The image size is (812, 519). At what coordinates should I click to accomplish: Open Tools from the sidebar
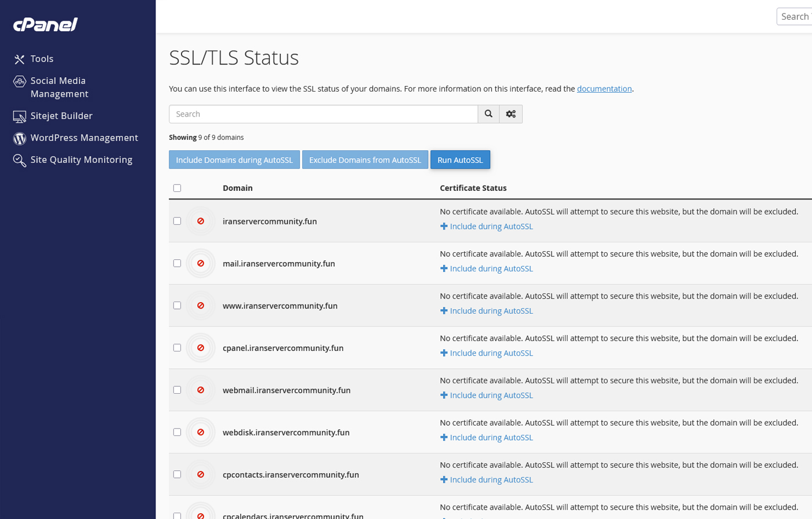coord(42,59)
